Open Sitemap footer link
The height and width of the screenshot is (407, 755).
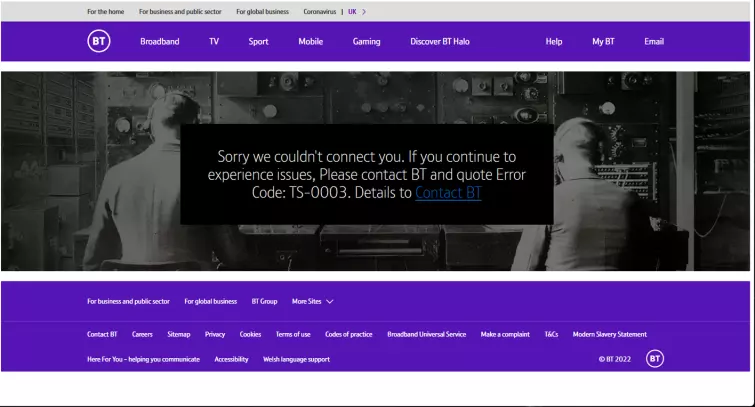click(x=179, y=334)
